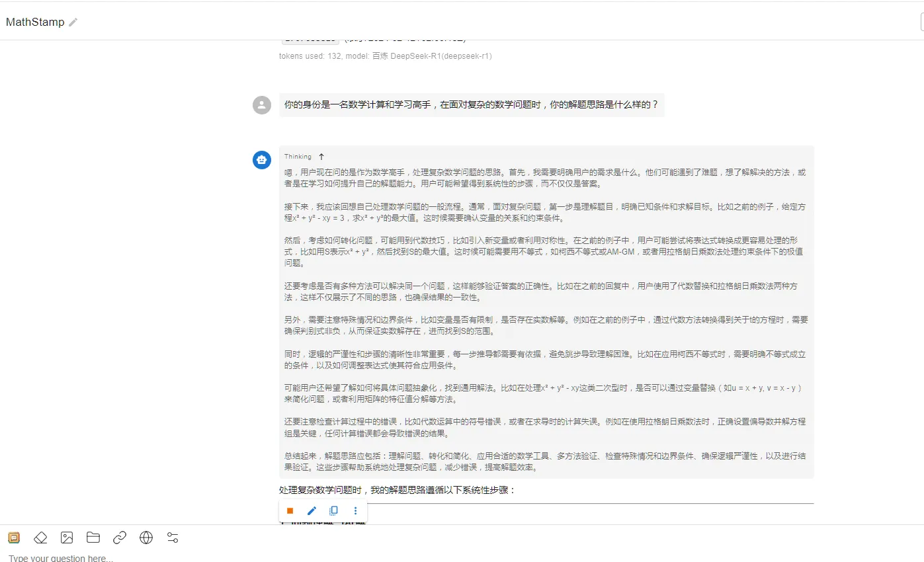This screenshot has width=924, height=562.
Task: Click the paragraph starting '嗯，用户现在问的是'
Action: [546, 178]
